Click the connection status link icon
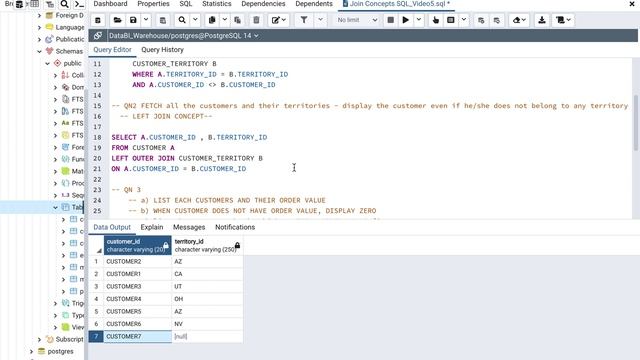640x360 pixels. (x=98, y=36)
